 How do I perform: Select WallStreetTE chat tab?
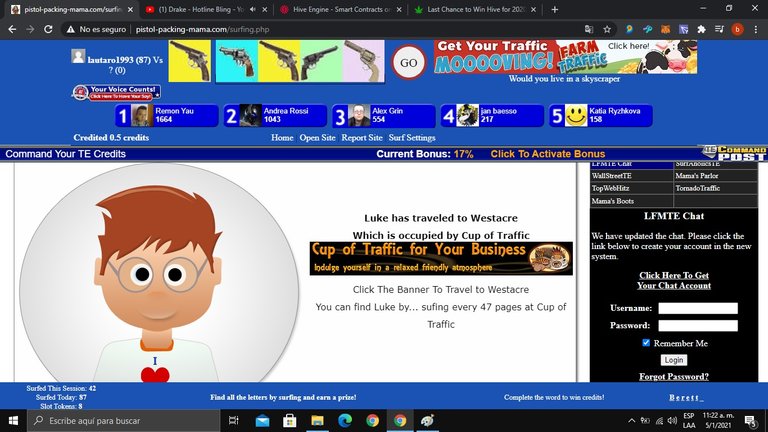pos(631,176)
